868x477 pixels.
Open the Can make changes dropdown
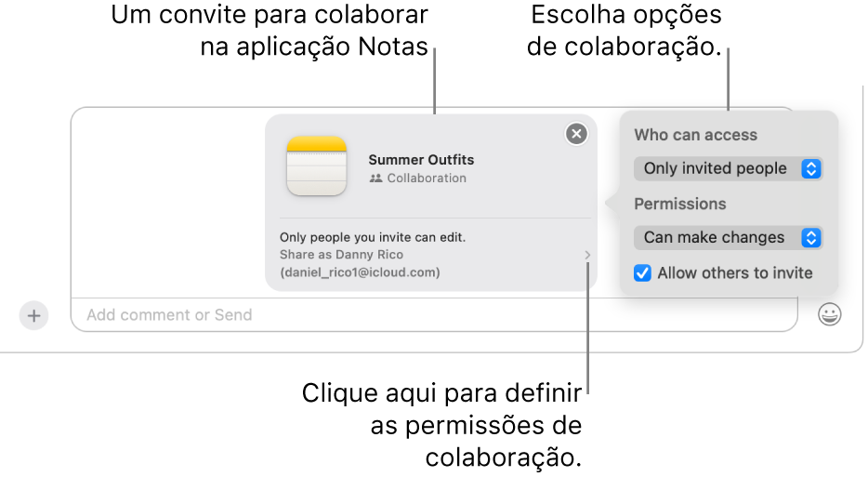[x=728, y=238]
